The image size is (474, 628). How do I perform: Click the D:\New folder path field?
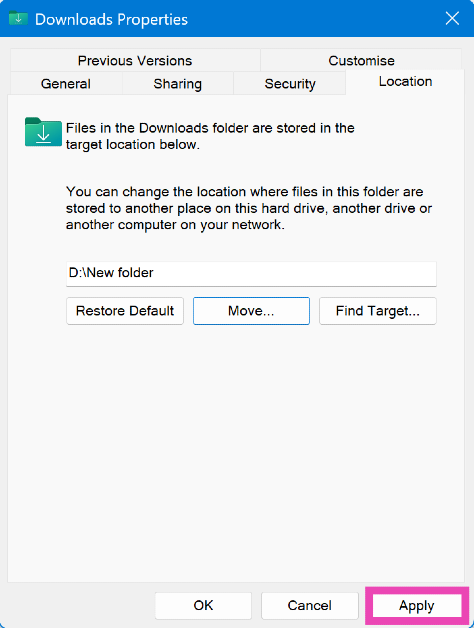click(251, 274)
